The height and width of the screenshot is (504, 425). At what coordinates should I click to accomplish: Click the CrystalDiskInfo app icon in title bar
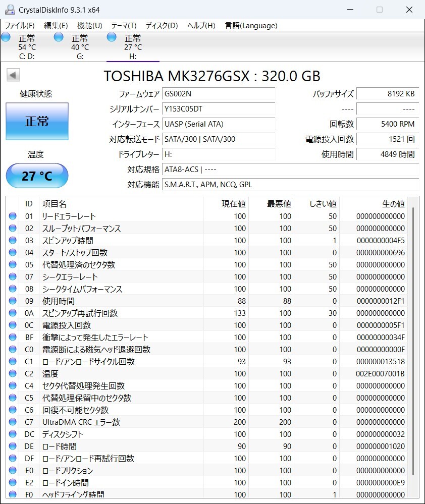(x=10, y=10)
